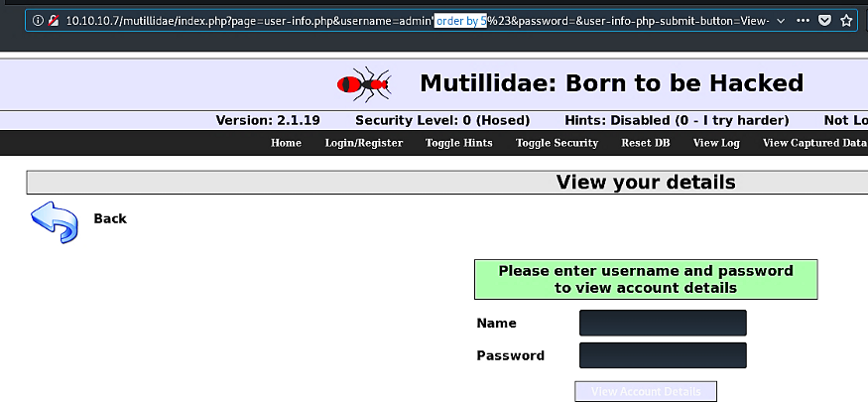This screenshot has width=868, height=404.
Task: Click the View your details heading
Action: [x=646, y=183]
